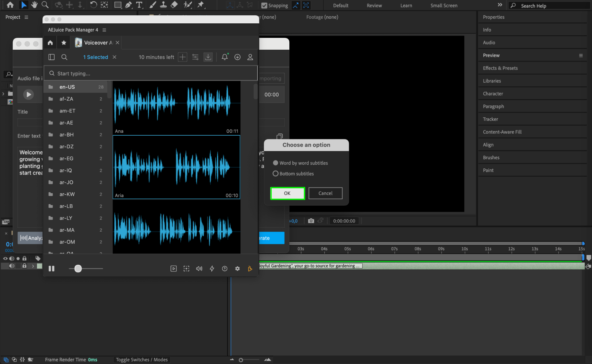Image resolution: width=592 pixels, height=364 pixels.
Task: Toggle the layer lock switch in the timeline
Action: [x=25, y=266]
